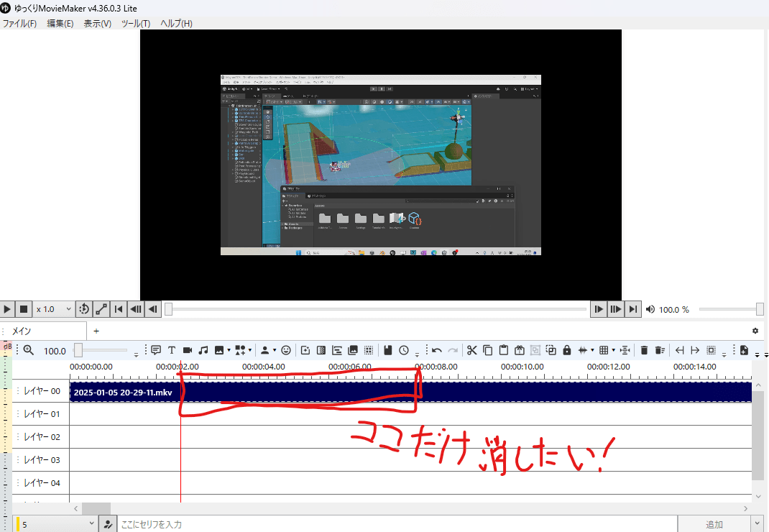Click the timeline zoom slider handle
Viewport: 769px width, 532px height.
(x=78, y=350)
